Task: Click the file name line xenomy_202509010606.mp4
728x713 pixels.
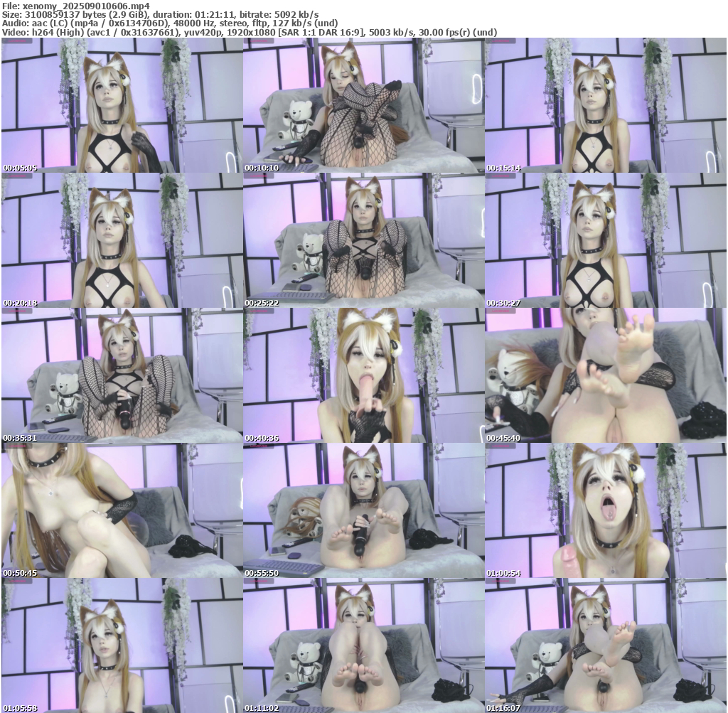Action: 75,6
